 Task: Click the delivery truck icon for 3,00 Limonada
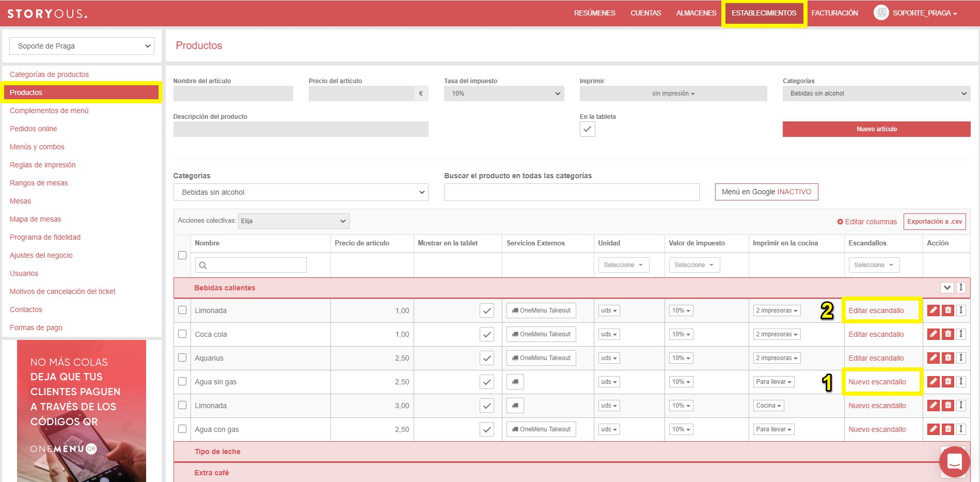pos(515,406)
